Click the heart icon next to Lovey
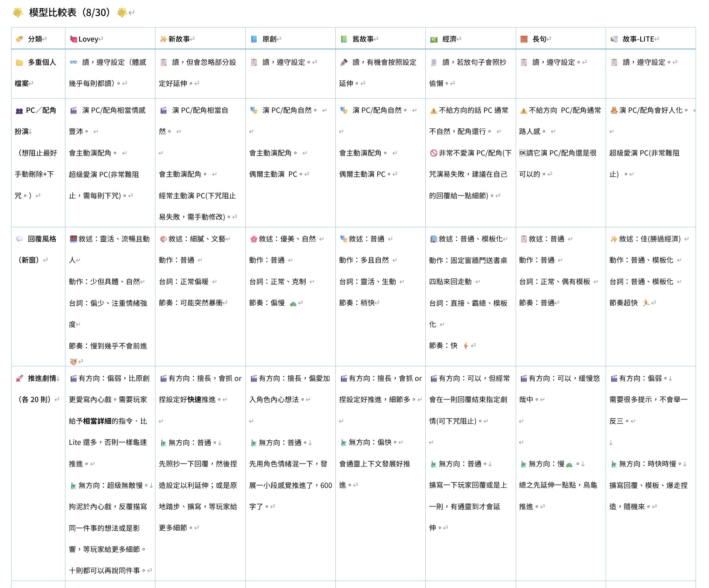 click(x=73, y=39)
